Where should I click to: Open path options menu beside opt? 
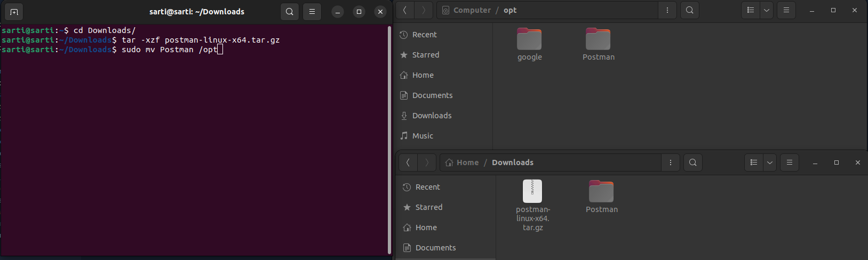tap(667, 10)
